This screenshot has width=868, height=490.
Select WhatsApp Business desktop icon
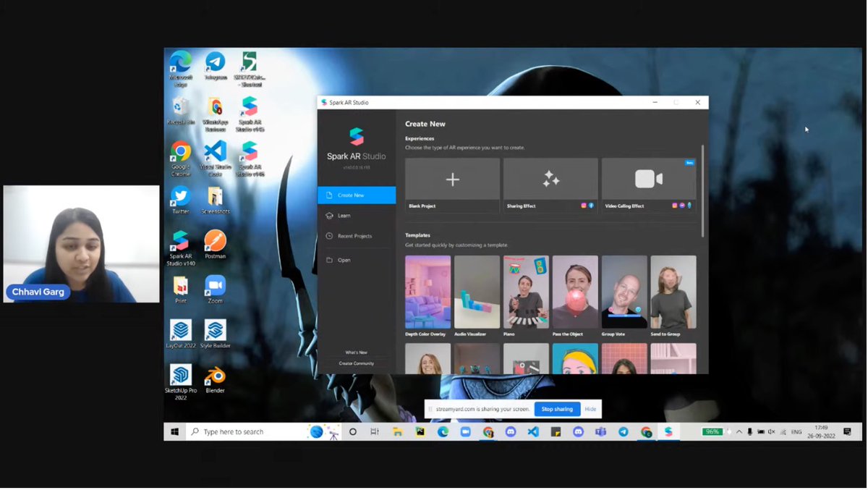tap(215, 114)
